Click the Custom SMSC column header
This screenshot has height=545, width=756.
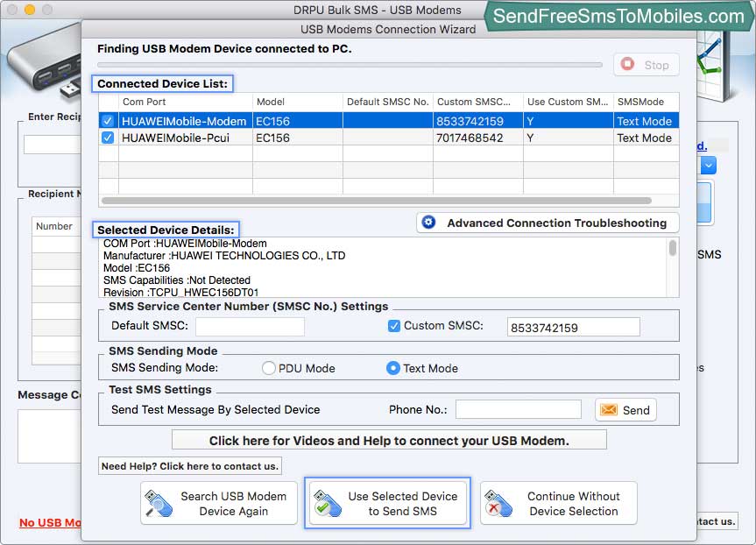point(477,102)
